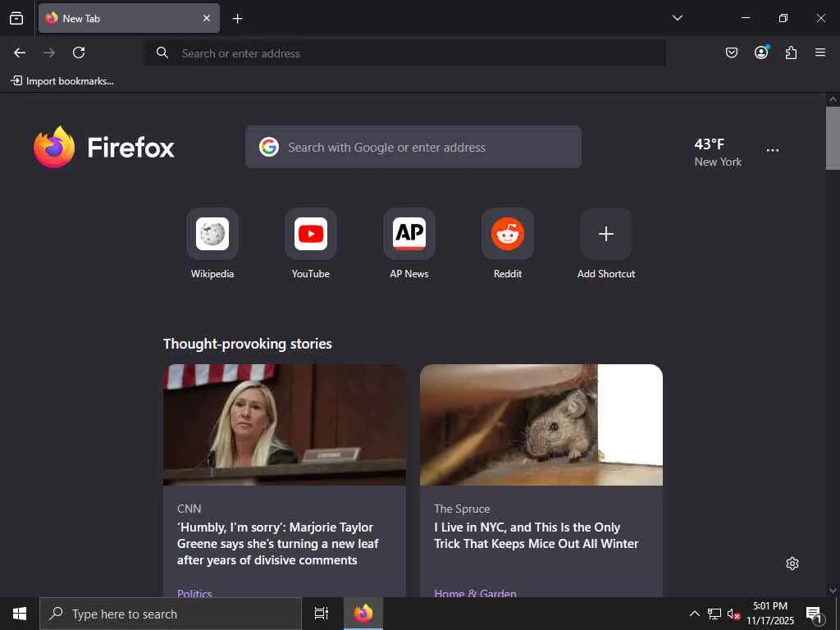Open the network status tray icon
840x630 pixels.
(x=714, y=614)
